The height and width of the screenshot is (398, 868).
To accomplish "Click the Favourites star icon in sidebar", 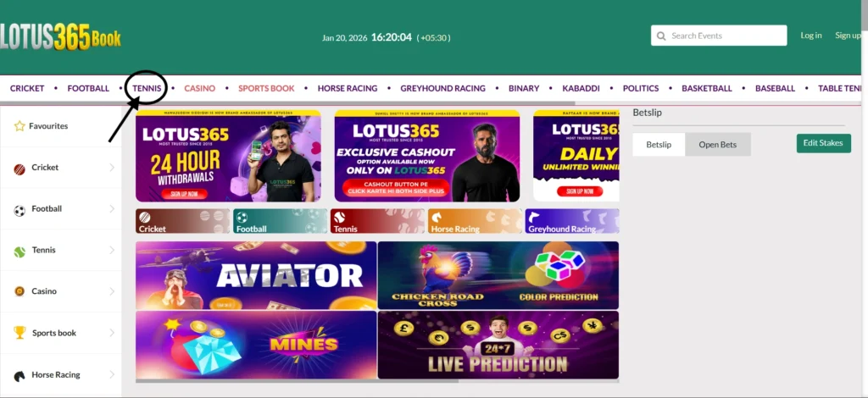I will point(20,126).
